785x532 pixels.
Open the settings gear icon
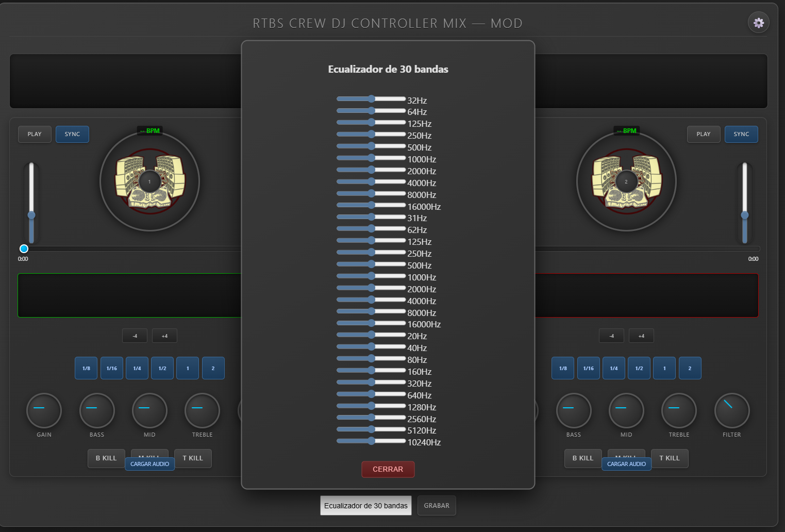758,22
